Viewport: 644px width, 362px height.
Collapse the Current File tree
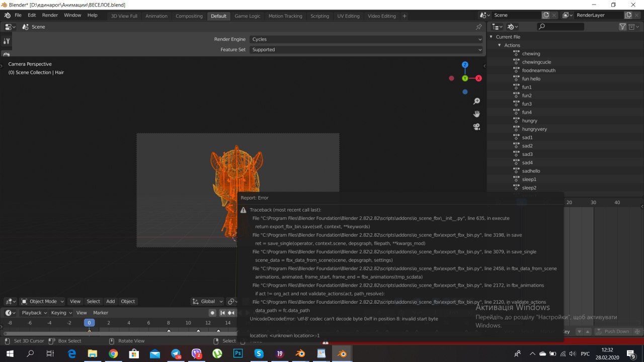(x=492, y=37)
